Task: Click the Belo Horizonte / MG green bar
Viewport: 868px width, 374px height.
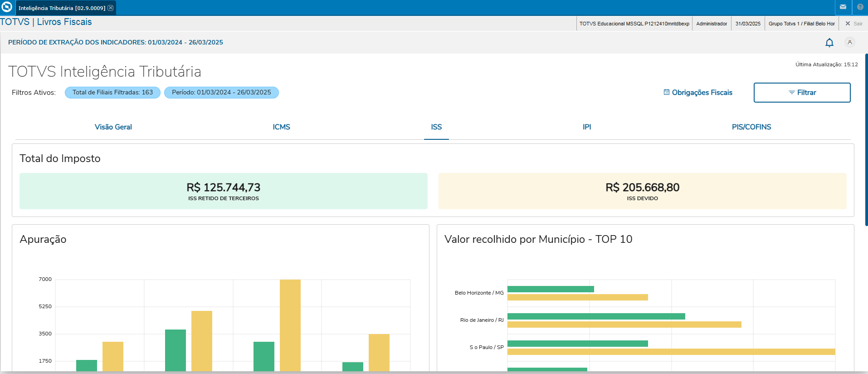Action: point(551,289)
